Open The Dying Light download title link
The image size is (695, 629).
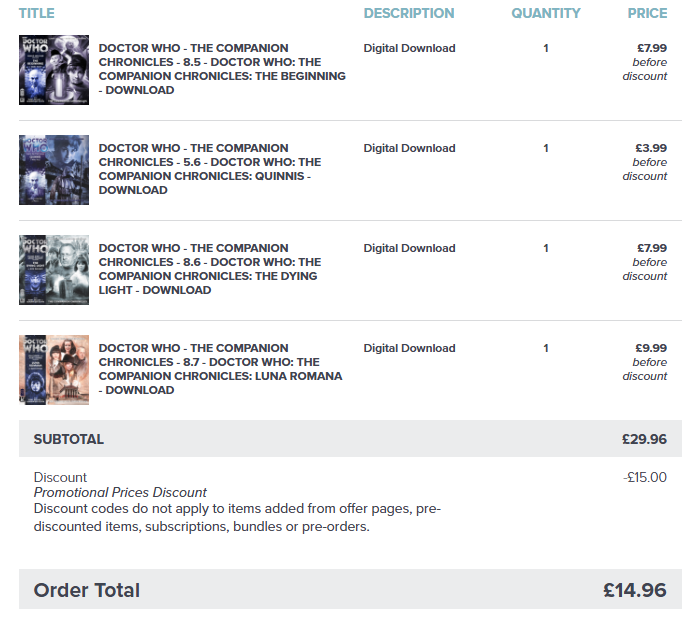tap(210, 269)
